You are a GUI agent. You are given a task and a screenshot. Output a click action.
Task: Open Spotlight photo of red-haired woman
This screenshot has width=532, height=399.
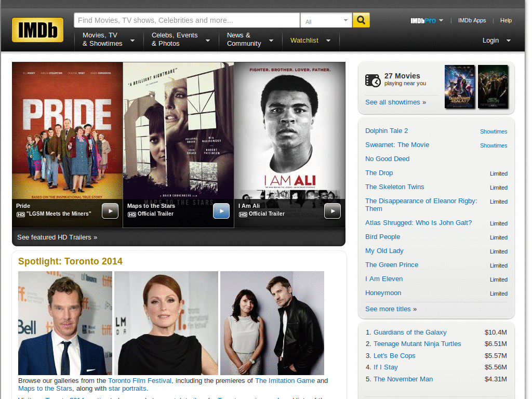(x=166, y=323)
